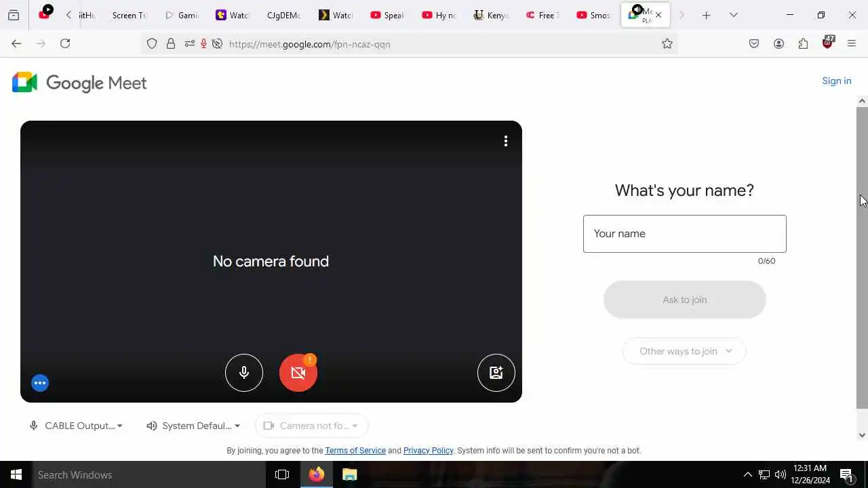The height and width of the screenshot is (488, 868).
Task: Switch to the Screen Tu tab
Action: (129, 15)
